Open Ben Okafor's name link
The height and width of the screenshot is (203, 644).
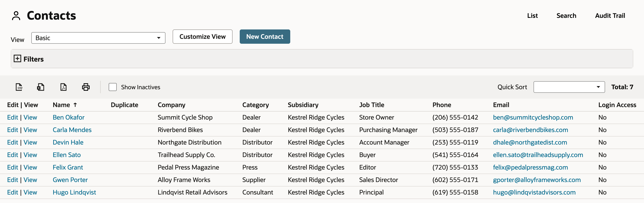[x=68, y=118]
